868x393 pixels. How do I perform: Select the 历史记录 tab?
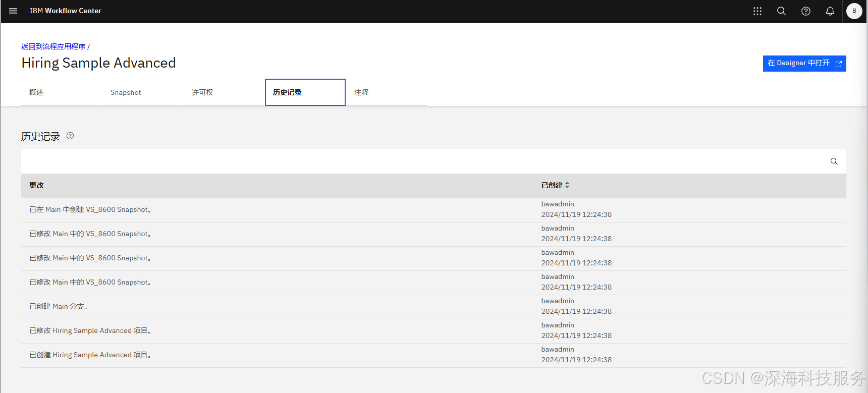click(305, 92)
